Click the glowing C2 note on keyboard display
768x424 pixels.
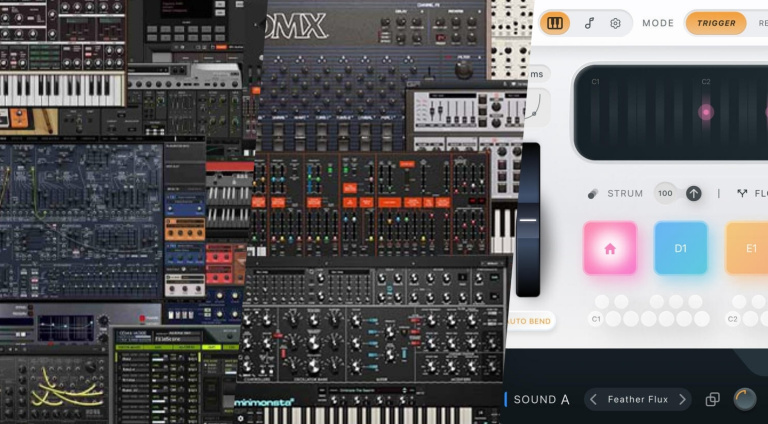coord(706,112)
